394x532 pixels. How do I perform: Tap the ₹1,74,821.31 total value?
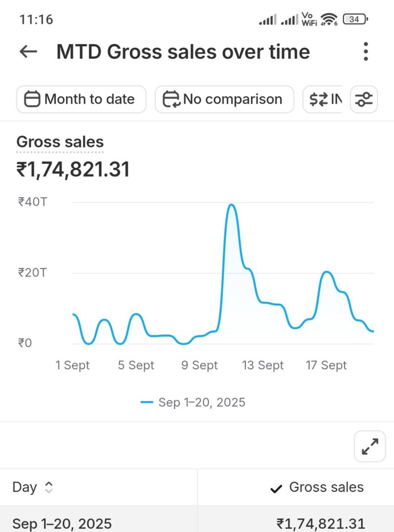coord(73,169)
